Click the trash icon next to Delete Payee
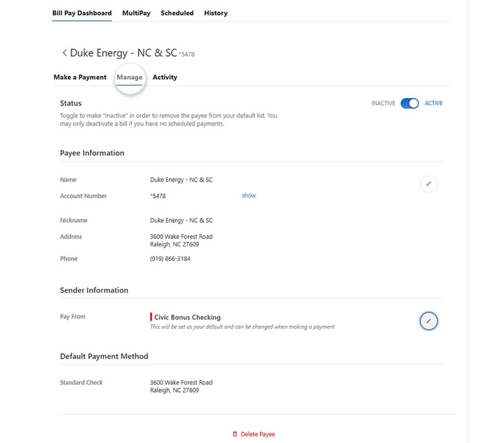504x443 pixels. [x=235, y=434]
